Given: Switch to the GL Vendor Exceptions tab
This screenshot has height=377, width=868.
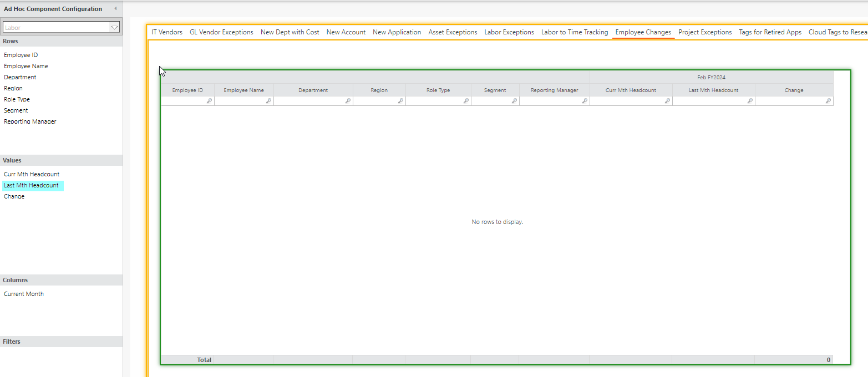Looking at the screenshot, I should click(221, 32).
